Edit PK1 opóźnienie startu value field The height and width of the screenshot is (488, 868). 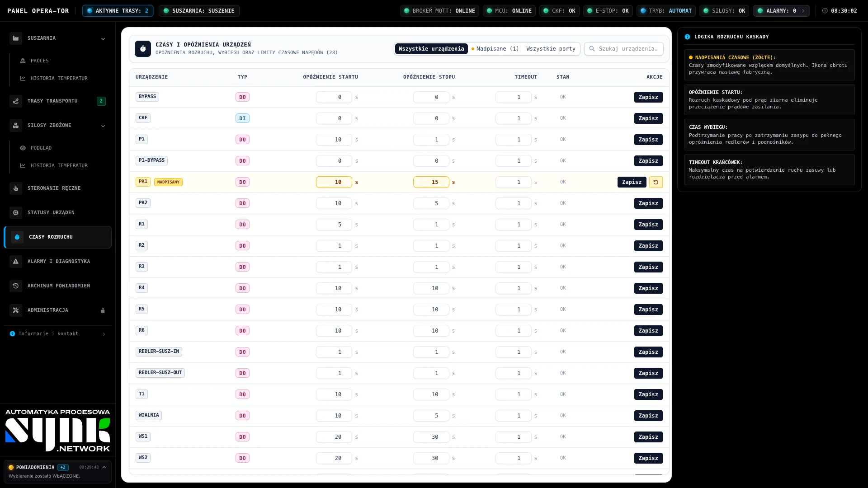(334, 182)
